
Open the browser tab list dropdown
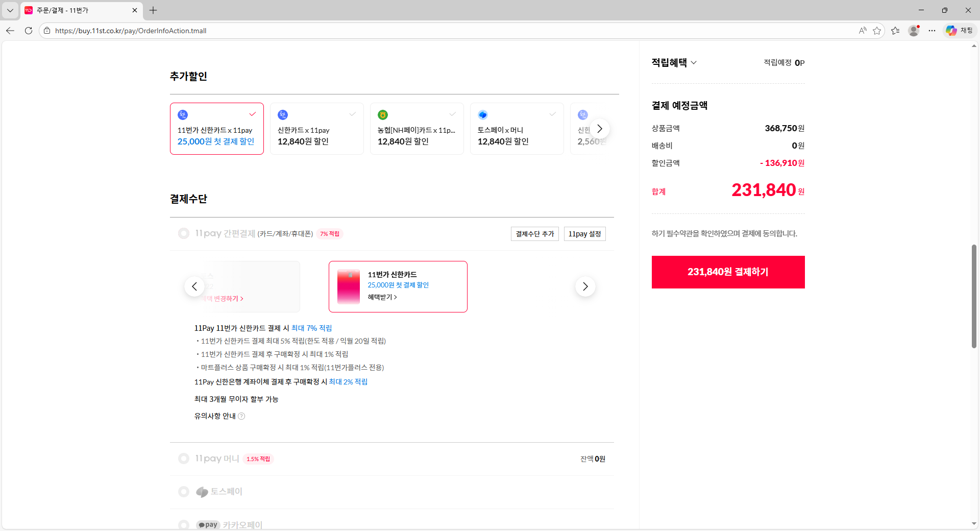(10, 10)
